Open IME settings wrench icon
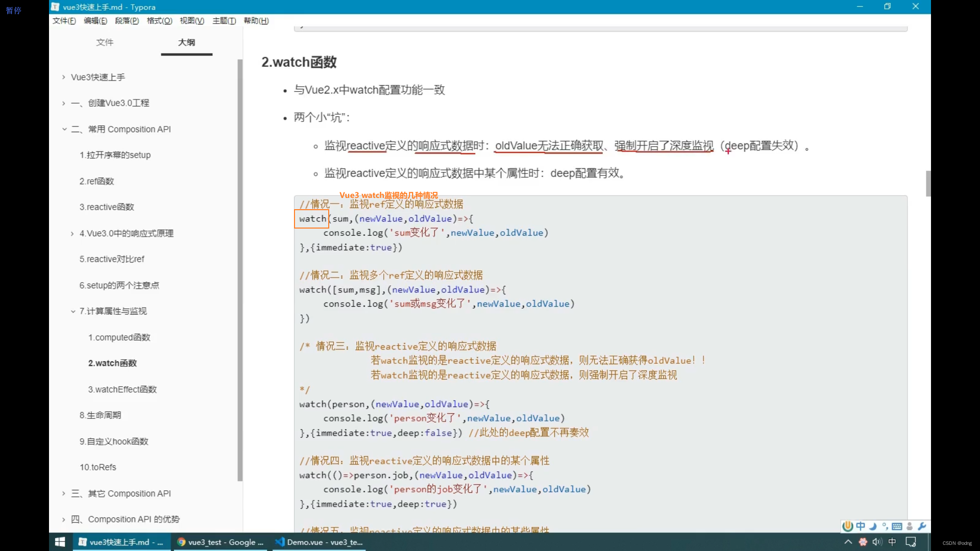This screenshot has width=980, height=551. 922,526
